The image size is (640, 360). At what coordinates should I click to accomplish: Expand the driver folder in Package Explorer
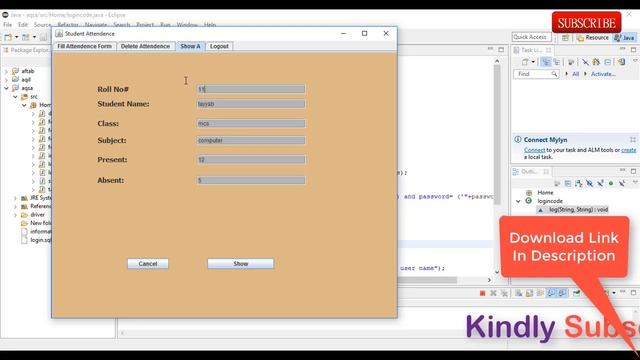(15, 215)
